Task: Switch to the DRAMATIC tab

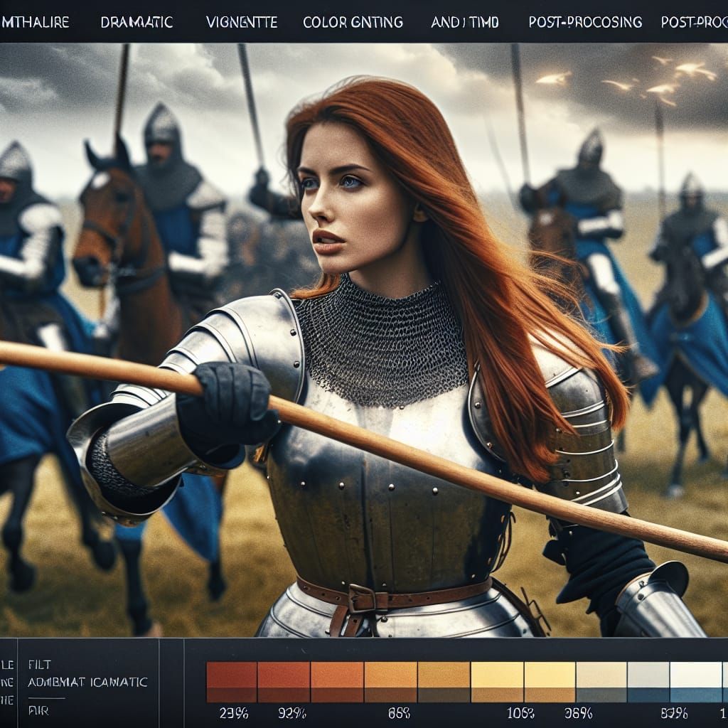Action: pos(136,22)
